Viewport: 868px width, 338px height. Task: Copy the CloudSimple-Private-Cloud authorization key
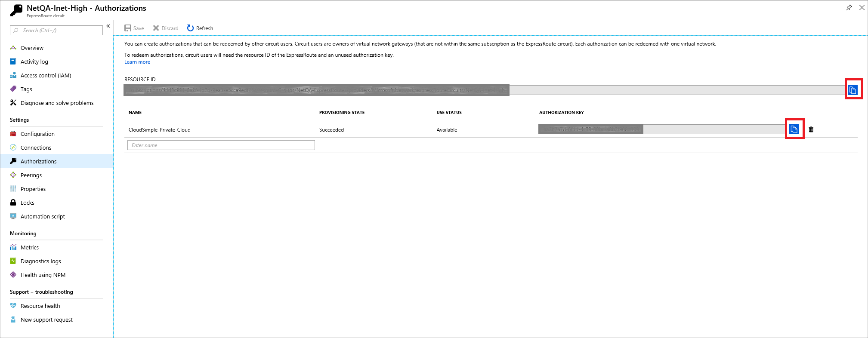coord(794,129)
